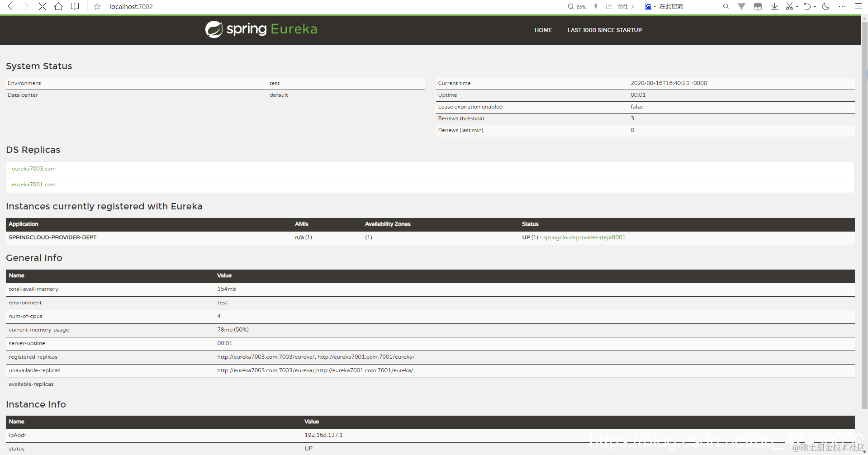Viewport: 868px width, 455px height.
Task: Click the num-of-cpus row label
Action: [26, 316]
